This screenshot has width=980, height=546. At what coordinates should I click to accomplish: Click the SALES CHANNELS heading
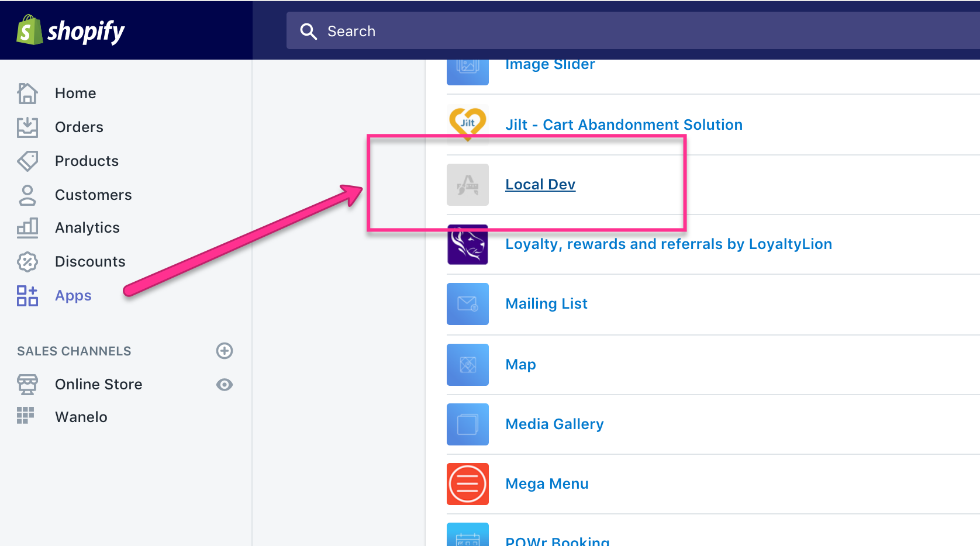point(74,351)
